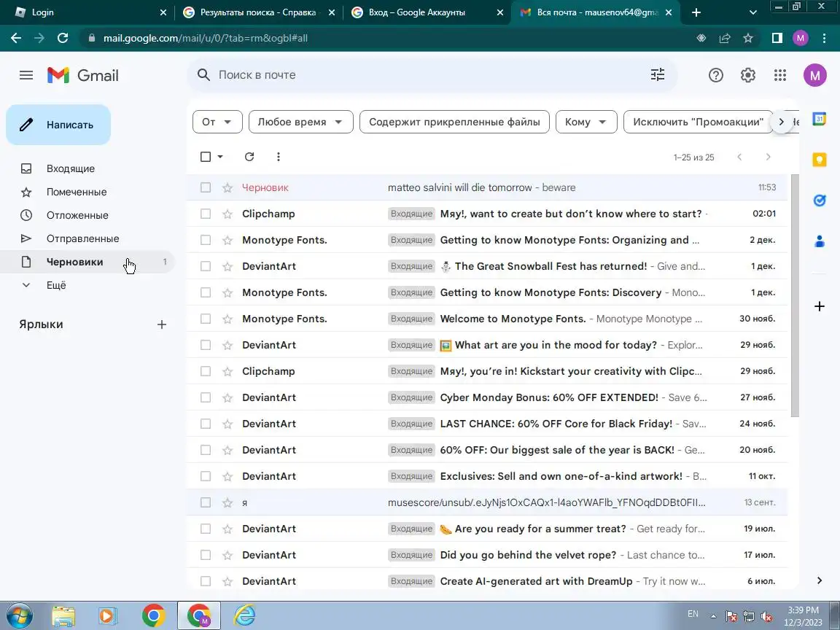
Task: Star the draft about matteo salvini
Action: point(227,187)
